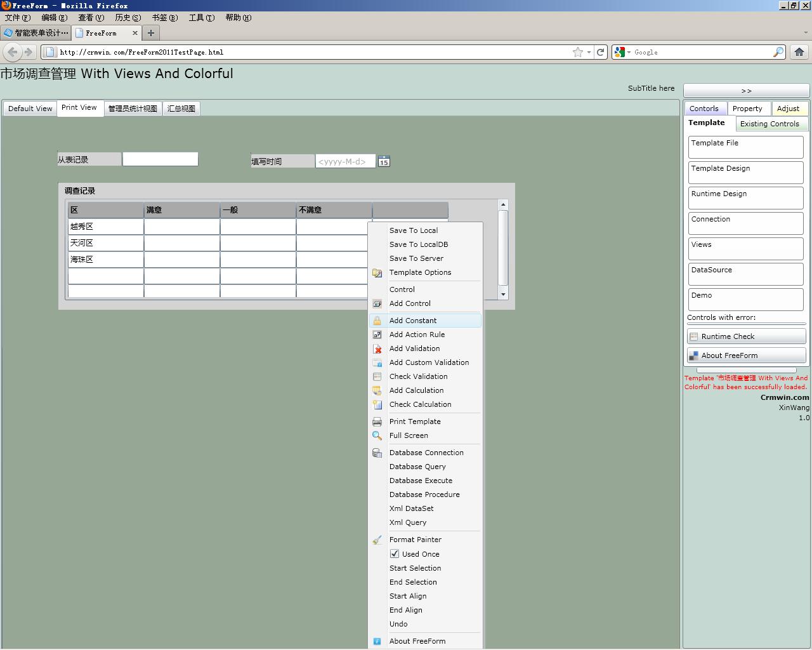
Task: Click the 从表记录 input field
Action: pos(160,159)
